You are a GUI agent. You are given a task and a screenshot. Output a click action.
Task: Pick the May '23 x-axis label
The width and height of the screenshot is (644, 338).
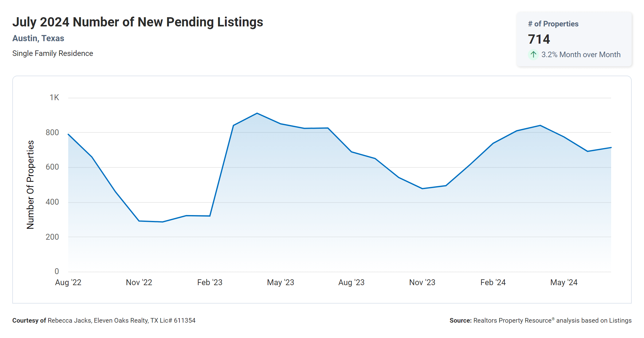coord(281,282)
